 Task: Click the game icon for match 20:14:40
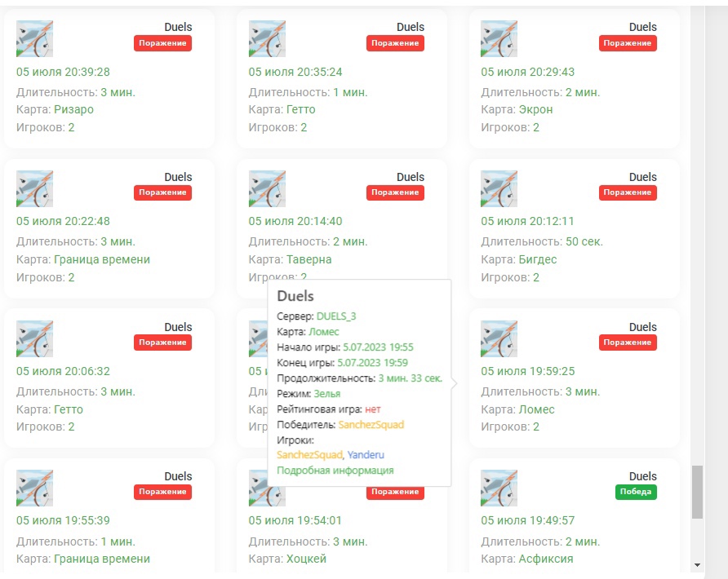coord(267,188)
